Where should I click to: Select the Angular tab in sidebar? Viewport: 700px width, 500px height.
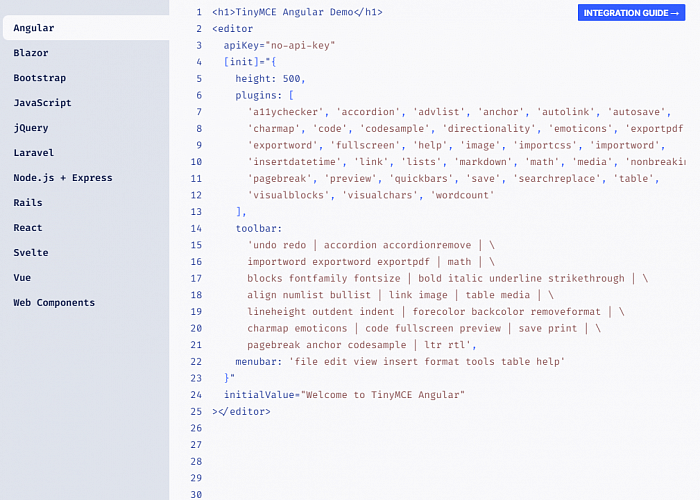click(x=34, y=28)
